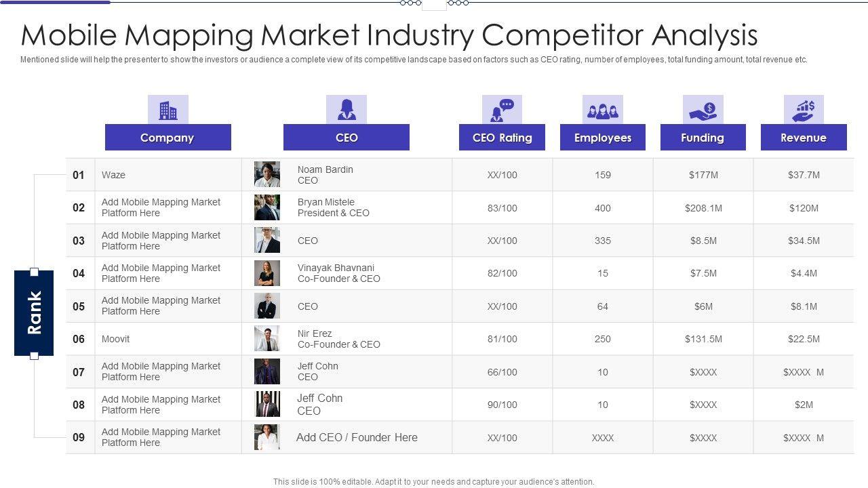The image size is (868, 488).
Task: Click the Revenue growth chart icon
Action: (804, 110)
